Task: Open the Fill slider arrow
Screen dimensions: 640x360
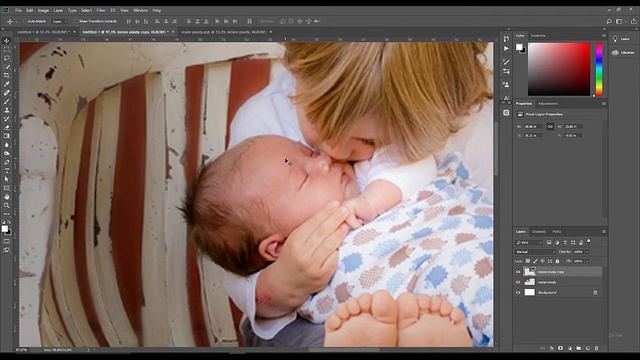Action: click(x=587, y=261)
